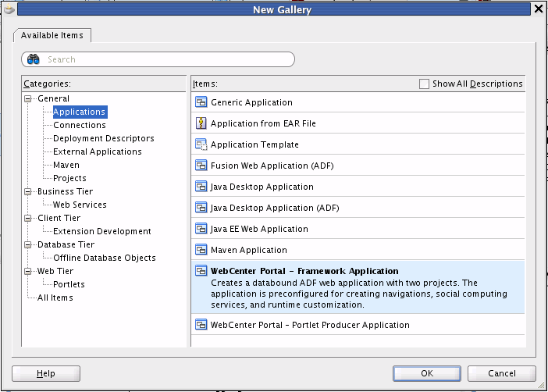Click the window resize grip corner
548x392 pixels.
pyautogui.click(x=541, y=385)
